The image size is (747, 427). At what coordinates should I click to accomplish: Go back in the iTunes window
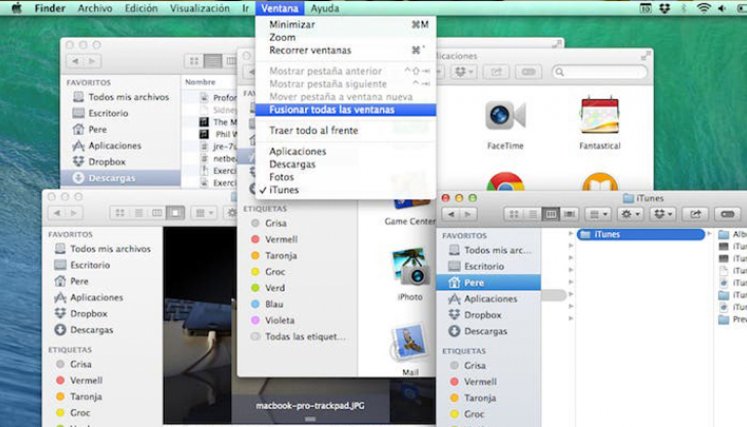pyautogui.click(x=453, y=214)
